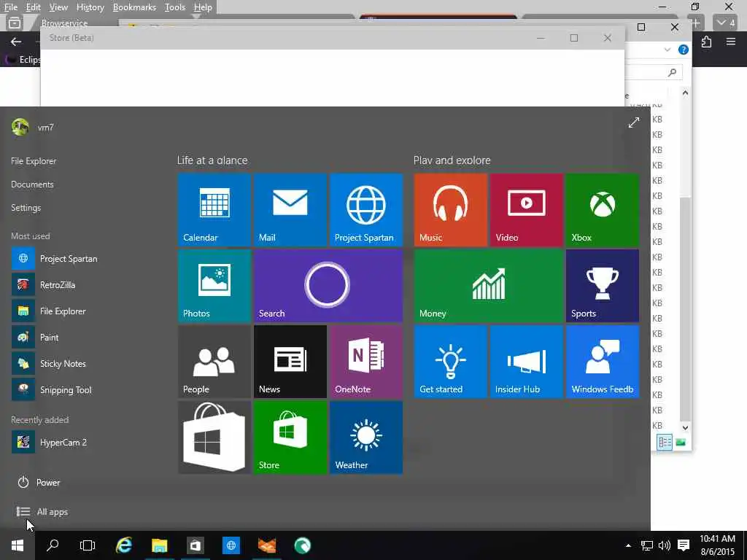Open the Photos tile

214,286
